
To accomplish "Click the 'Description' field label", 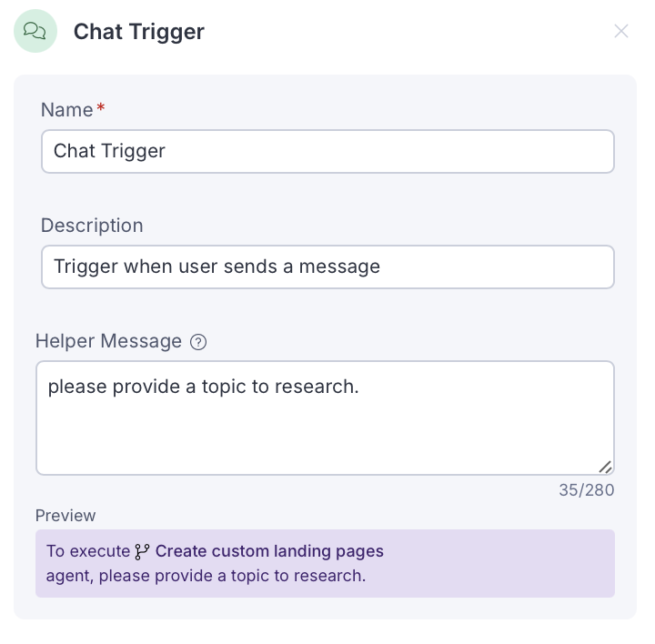I will pyautogui.click(x=92, y=226).
